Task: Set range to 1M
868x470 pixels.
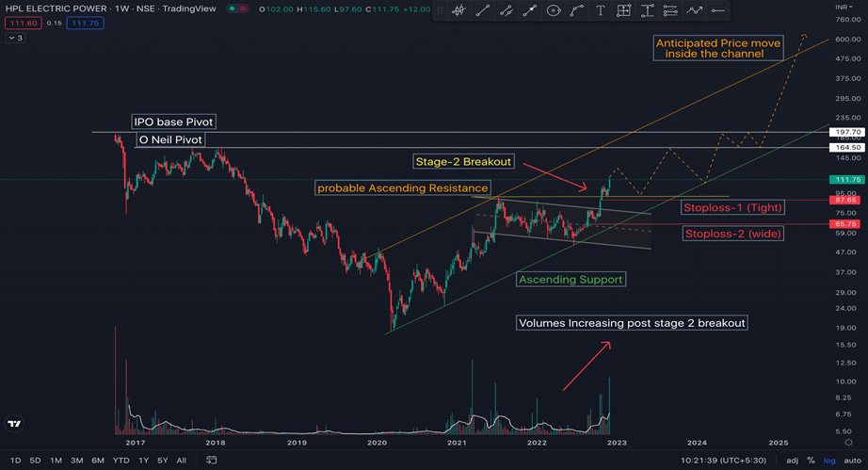Action: [56, 460]
